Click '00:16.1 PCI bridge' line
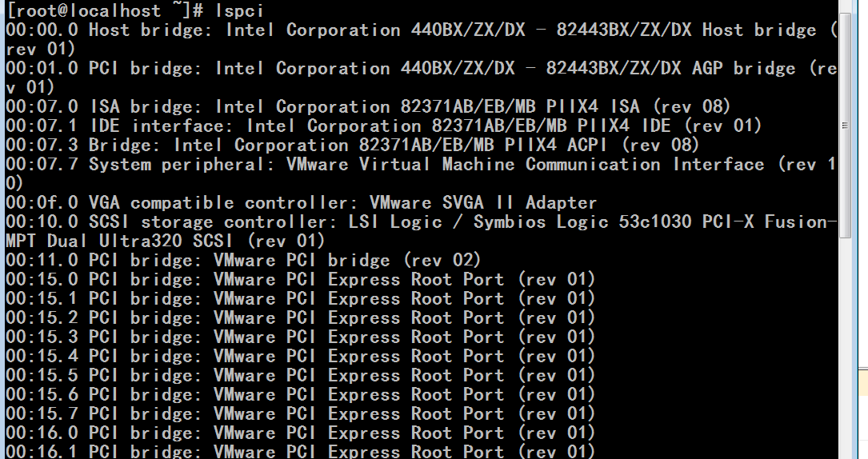This screenshot has width=868, height=459. 300,451
